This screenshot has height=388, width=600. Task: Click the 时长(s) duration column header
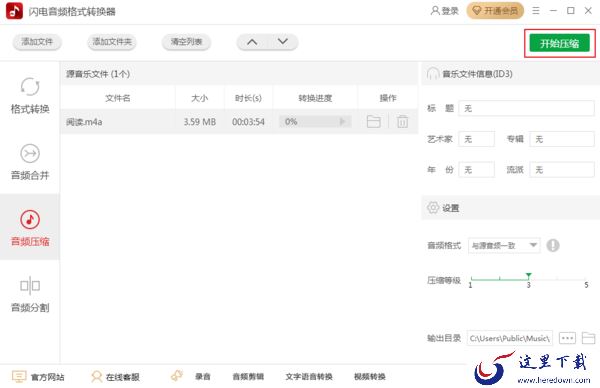tap(248, 98)
